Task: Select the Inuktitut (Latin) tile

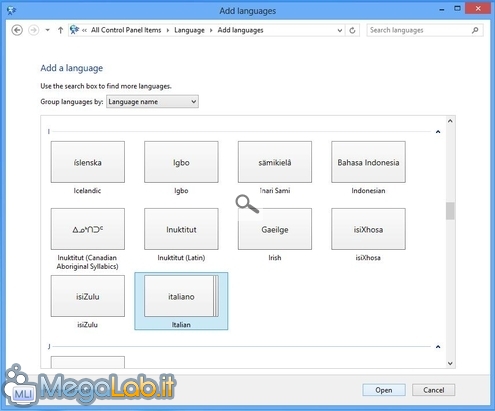Action: coord(181,229)
